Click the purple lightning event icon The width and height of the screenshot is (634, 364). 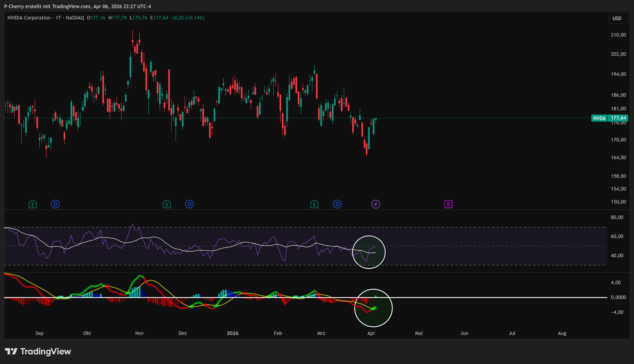[x=375, y=204]
